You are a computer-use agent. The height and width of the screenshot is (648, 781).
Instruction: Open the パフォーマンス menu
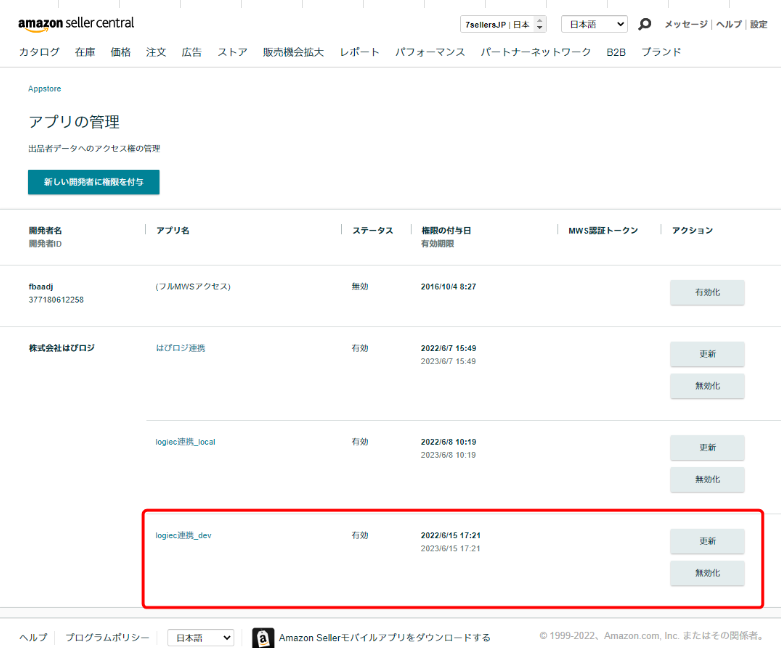coord(430,52)
